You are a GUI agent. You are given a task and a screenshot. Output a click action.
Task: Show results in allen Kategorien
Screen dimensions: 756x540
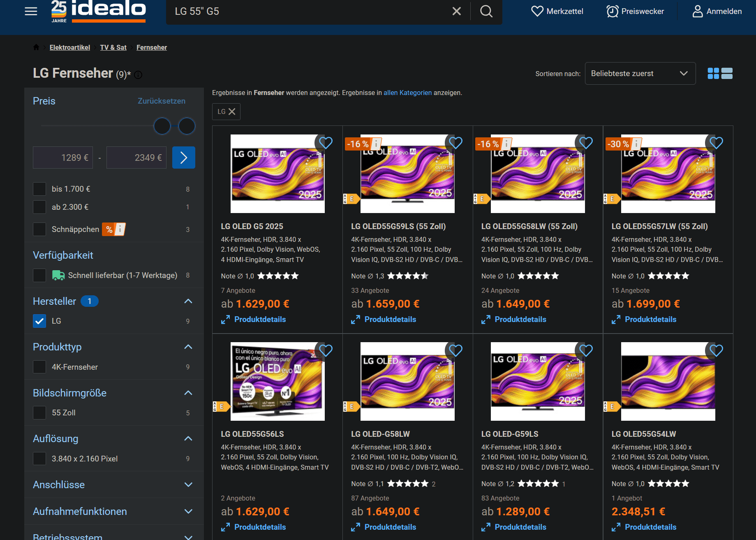pos(408,93)
